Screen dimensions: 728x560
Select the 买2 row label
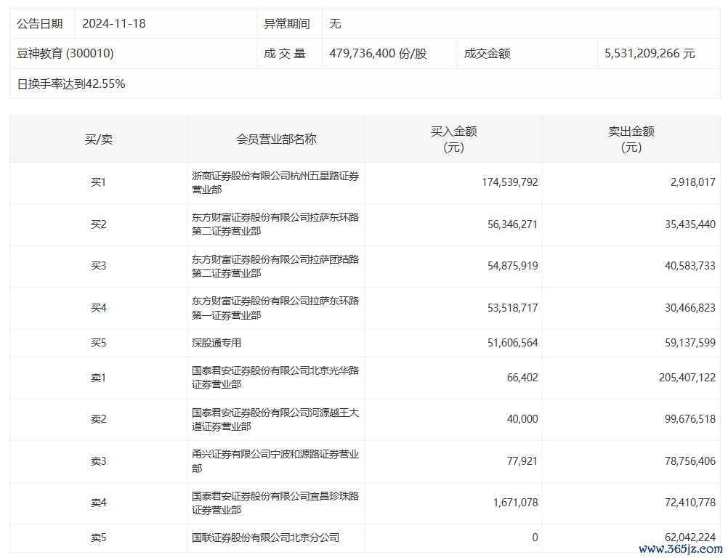click(x=98, y=224)
